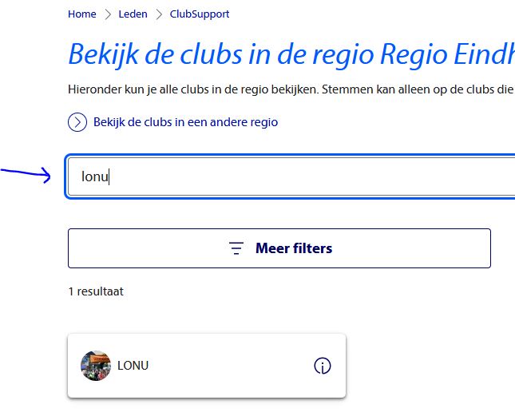Screen dimensions: 515x420
Task: Follow 'Bekijk de clubs in een andere regio' link
Action: pos(185,122)
